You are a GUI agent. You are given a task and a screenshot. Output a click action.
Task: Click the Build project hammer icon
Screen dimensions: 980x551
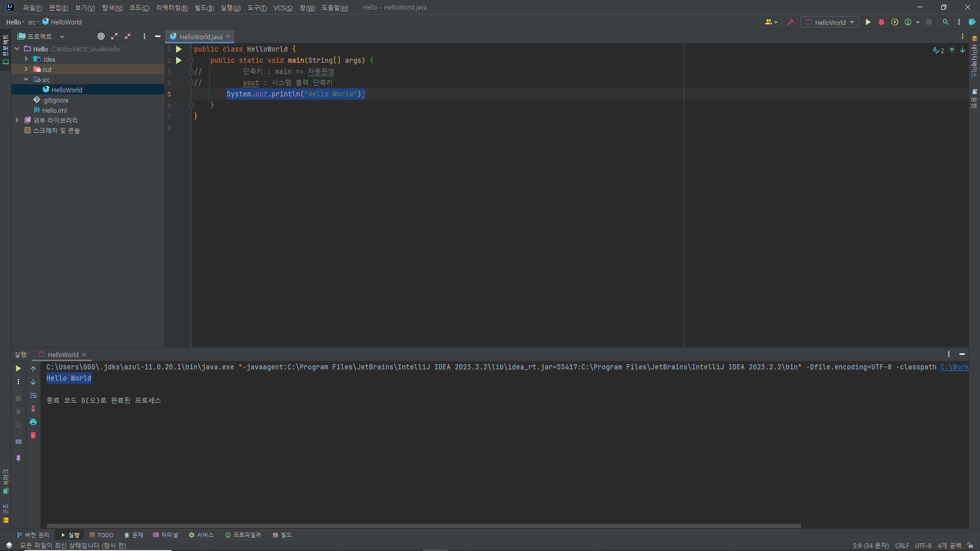(791, 22)
